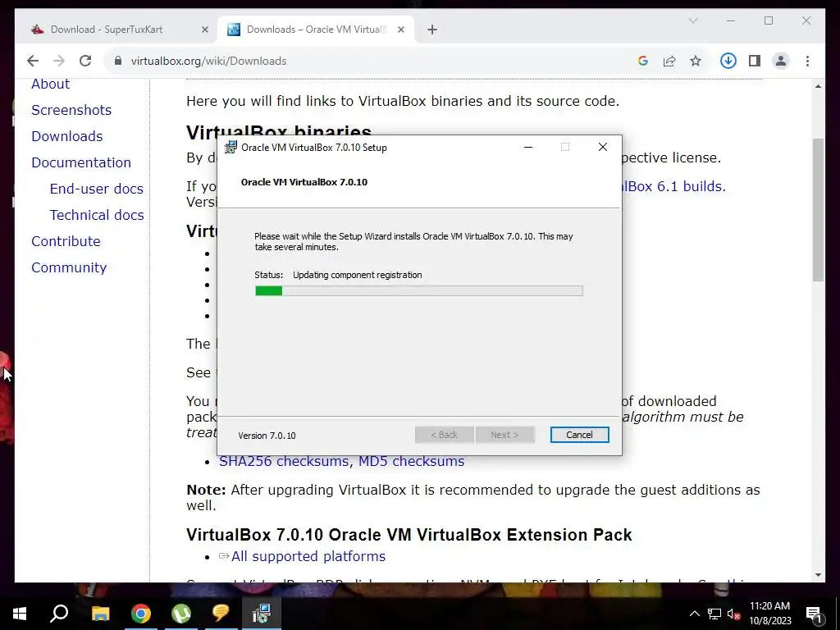This screenshot has width=840, height=630.
Task: Open the Documentation sidebar link
Action: pos(81,163)
